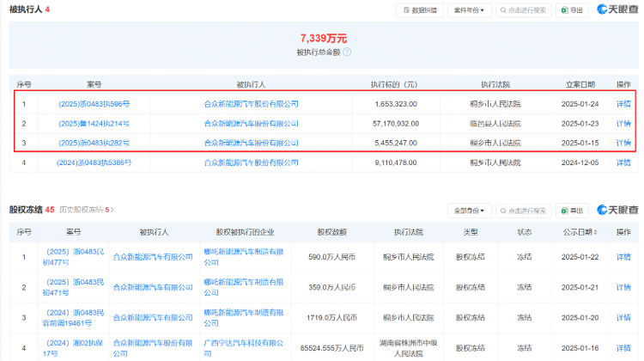View 详情 for the 2025-01-24 case
The width and height of the screenshot is (644, 361).
[623, 104]
